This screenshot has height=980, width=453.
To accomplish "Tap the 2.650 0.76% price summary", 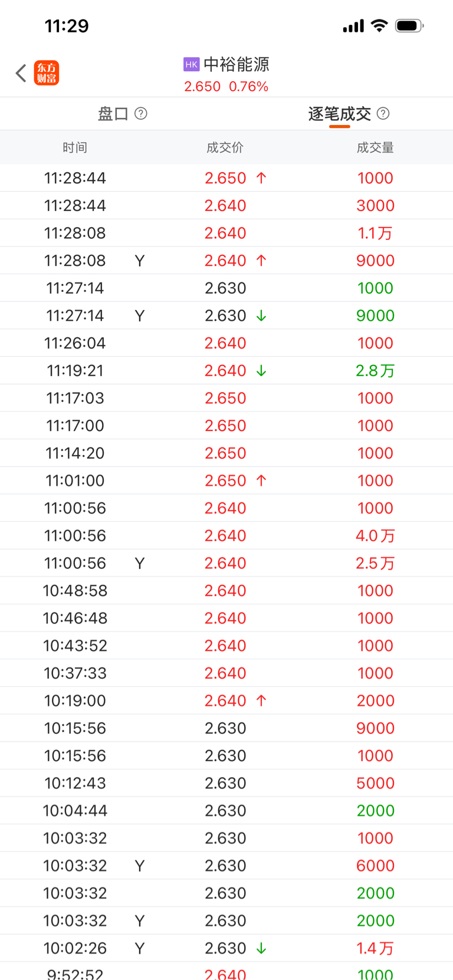I will [226, 87].
